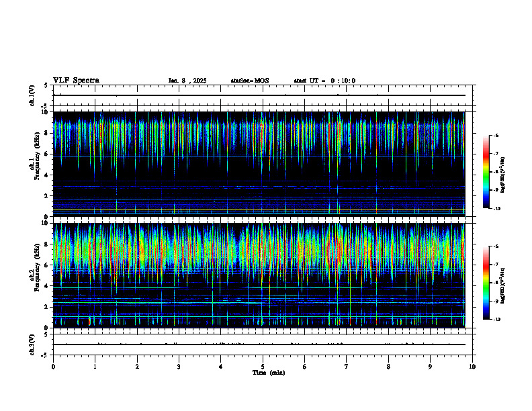This screenshot has width=532, height=411.
Task: Click the time axis tick label "9"
Action: click(430, 367)
